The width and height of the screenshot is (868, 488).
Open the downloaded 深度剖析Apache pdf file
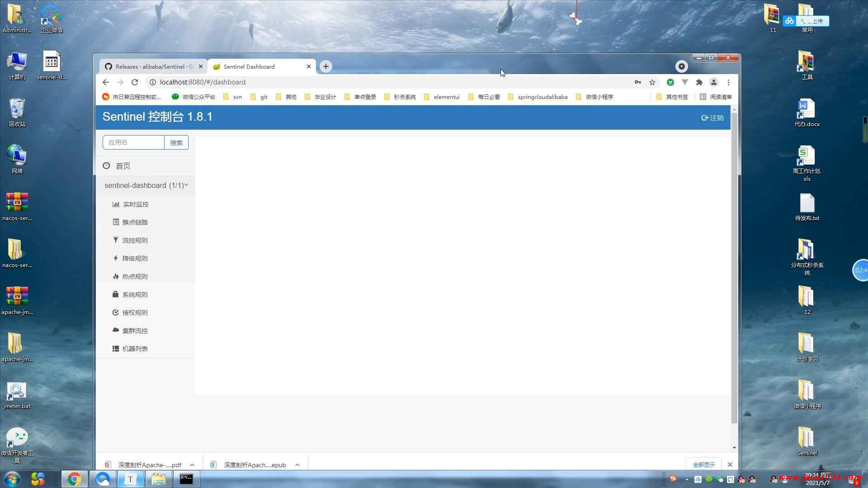pyautogui.click(x=143, y=465)
